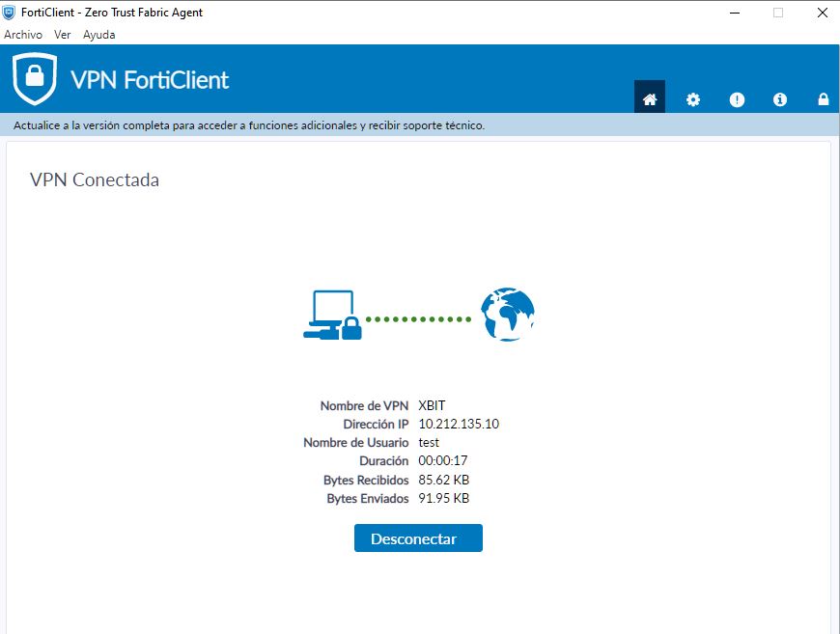The image size is (840, 634).
Task: Open the notifications exclamation icon
Action: pyautogui.click(x=737, y=99)
